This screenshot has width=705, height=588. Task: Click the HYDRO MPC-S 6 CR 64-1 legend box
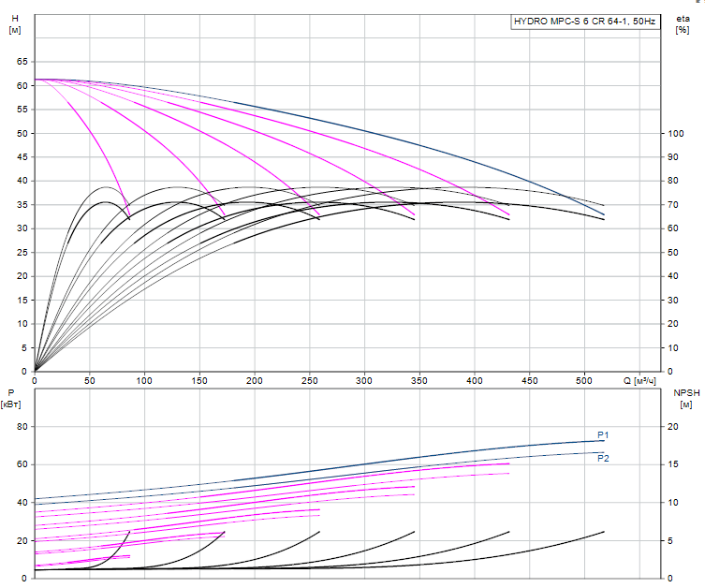[x=583, y=22]
